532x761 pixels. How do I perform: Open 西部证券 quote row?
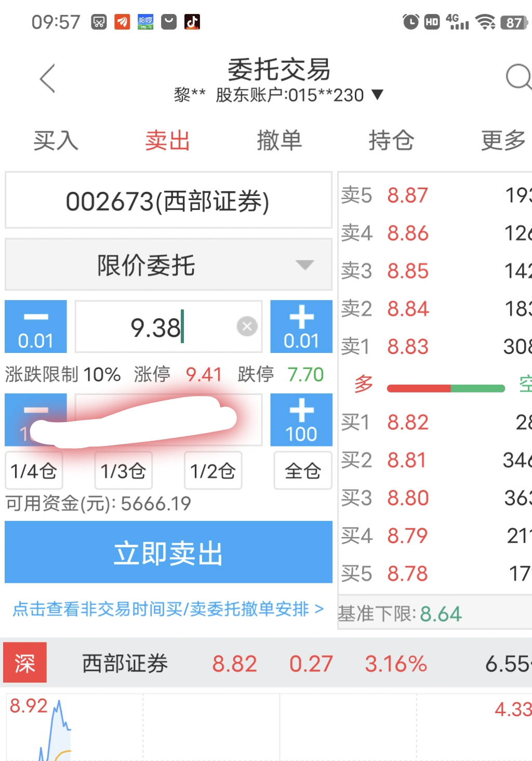click(266, 663)
